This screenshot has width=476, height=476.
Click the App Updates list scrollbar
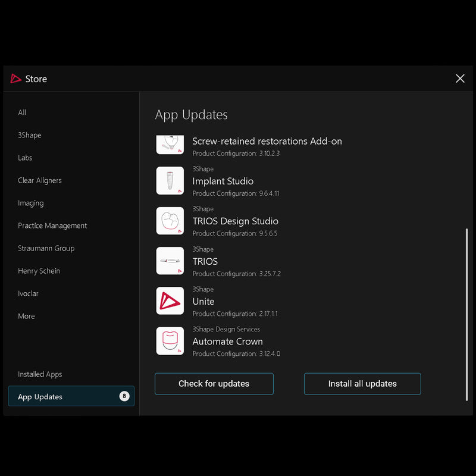466,314
